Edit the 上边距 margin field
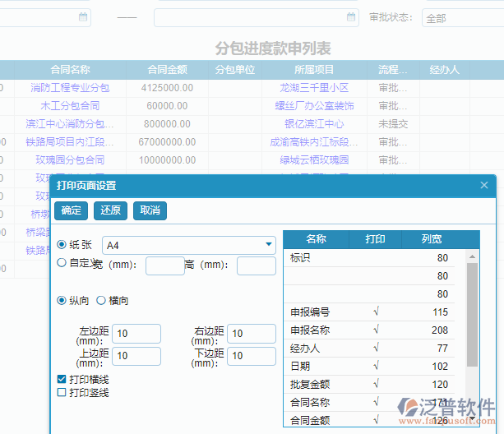This screenshot has height=434, width=504. [x=136, y=356]
